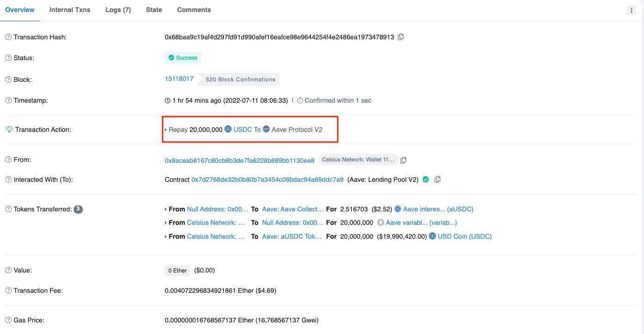Click the 0 Ether value badge
Image resolution: width=644 pixels, height=334 pixels.
tap(177, 271)
